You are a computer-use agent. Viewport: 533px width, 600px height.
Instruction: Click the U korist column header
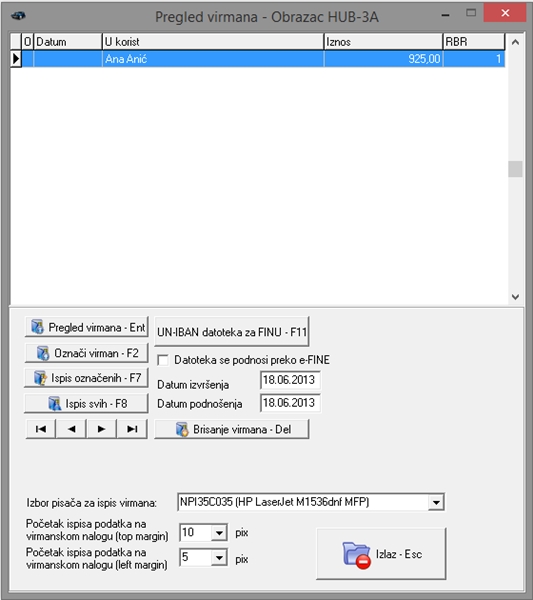pos(213,41)
